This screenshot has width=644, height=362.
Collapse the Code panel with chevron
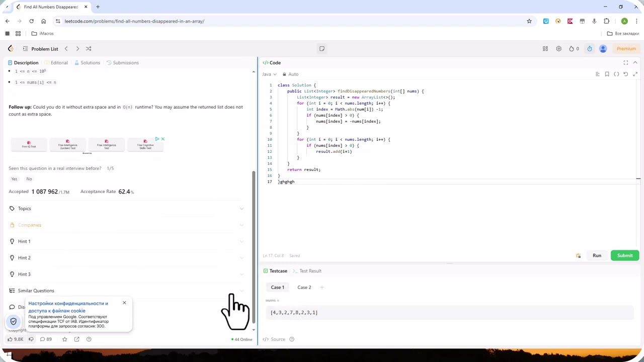pyautogui.click(x=635, y=63)
